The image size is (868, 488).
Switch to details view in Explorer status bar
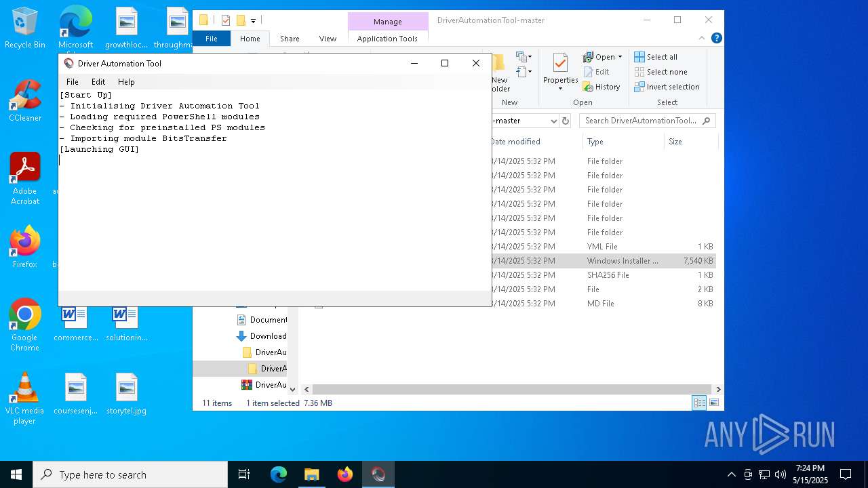699,403
